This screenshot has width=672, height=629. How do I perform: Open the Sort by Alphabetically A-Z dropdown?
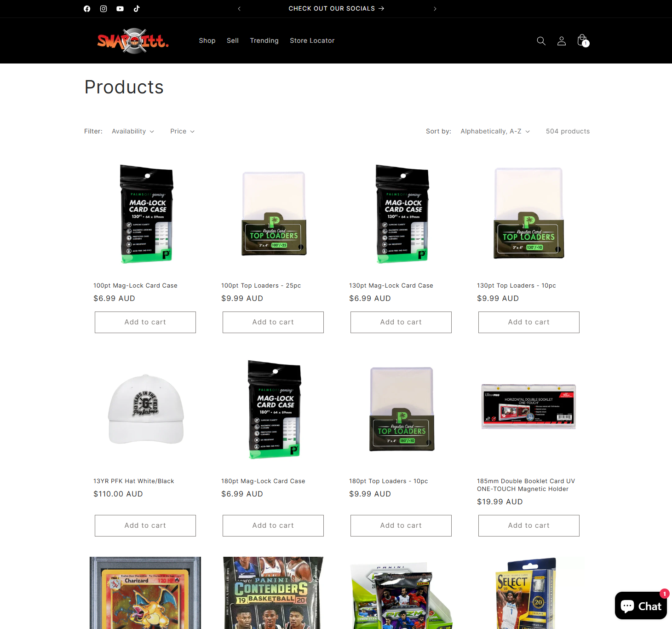click(x=495, y=131)
